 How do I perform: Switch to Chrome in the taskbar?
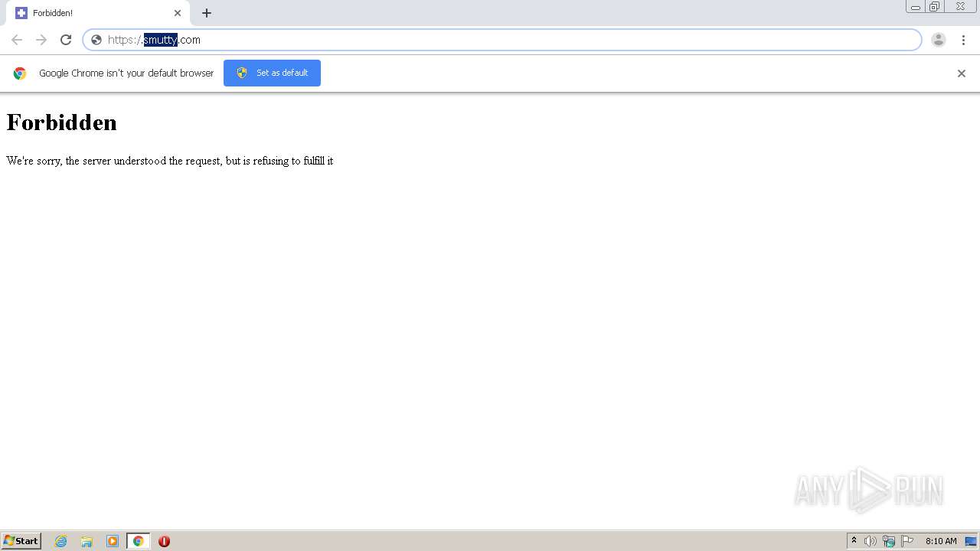point(138,541)
